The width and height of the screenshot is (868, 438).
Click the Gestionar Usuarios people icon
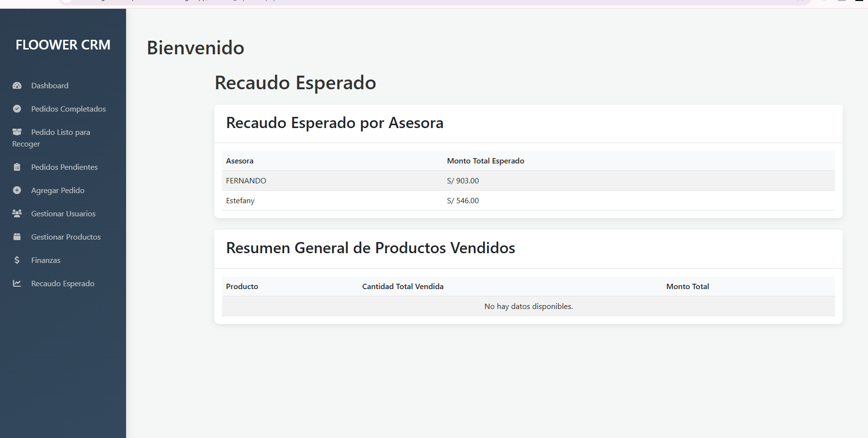coord(17,213)
